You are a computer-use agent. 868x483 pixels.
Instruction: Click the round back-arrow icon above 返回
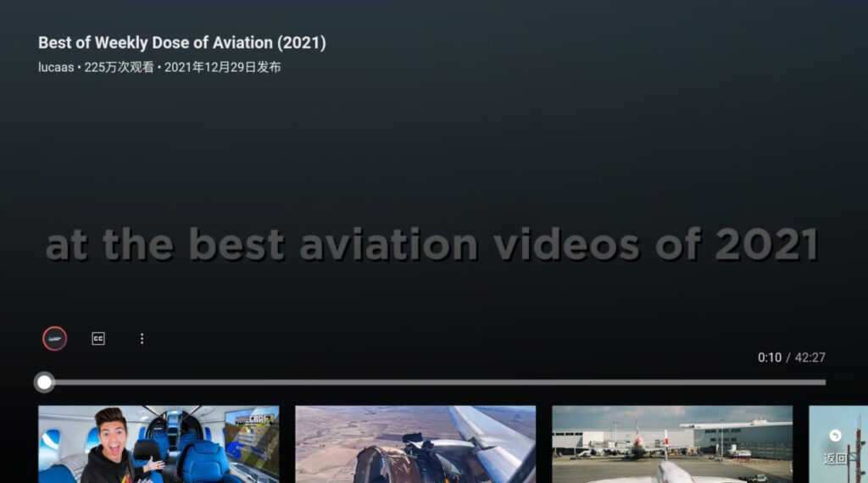(835, 436)
